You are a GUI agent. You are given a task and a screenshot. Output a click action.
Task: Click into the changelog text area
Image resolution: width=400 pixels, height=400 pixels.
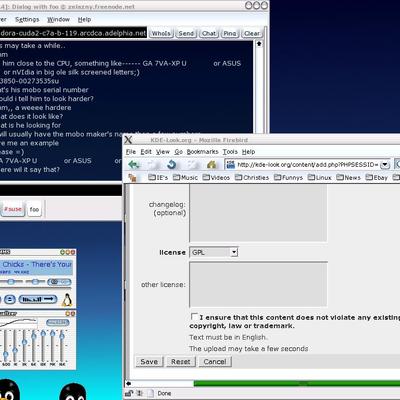(258, 213)
